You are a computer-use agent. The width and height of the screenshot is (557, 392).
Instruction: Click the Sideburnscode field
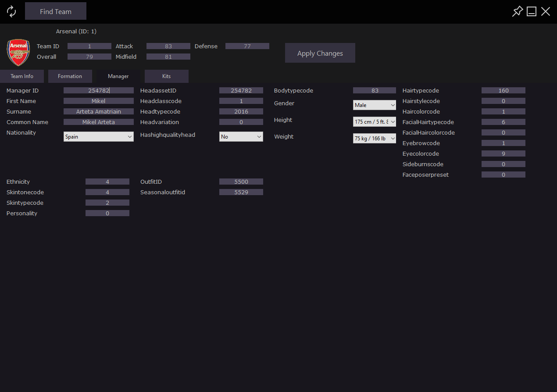(503, 164)
